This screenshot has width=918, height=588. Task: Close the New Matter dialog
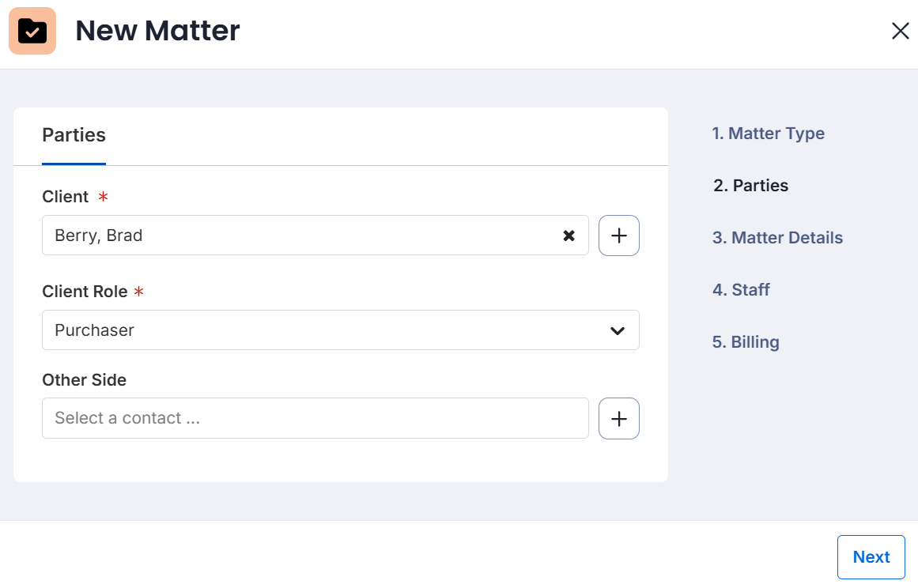(x=900, y=31)
